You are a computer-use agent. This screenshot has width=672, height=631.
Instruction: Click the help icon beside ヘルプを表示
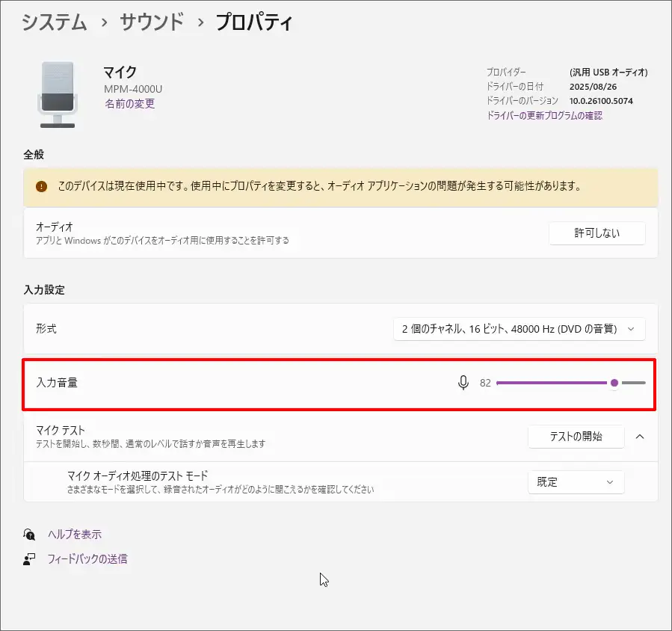[x=30, y=535]
